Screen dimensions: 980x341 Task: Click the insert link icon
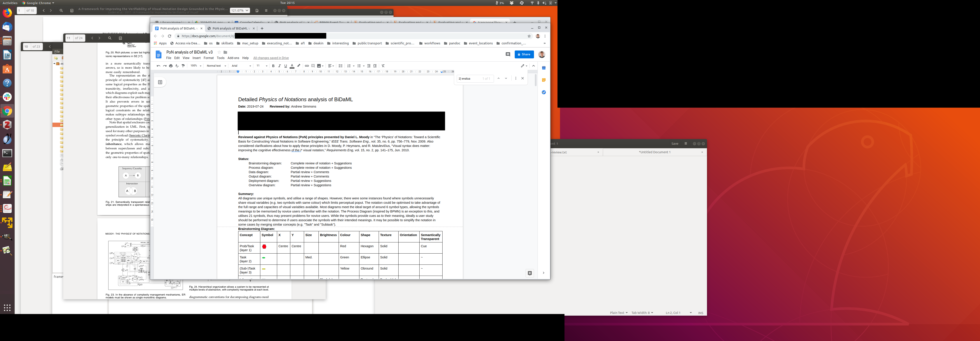tap(307, 66)
